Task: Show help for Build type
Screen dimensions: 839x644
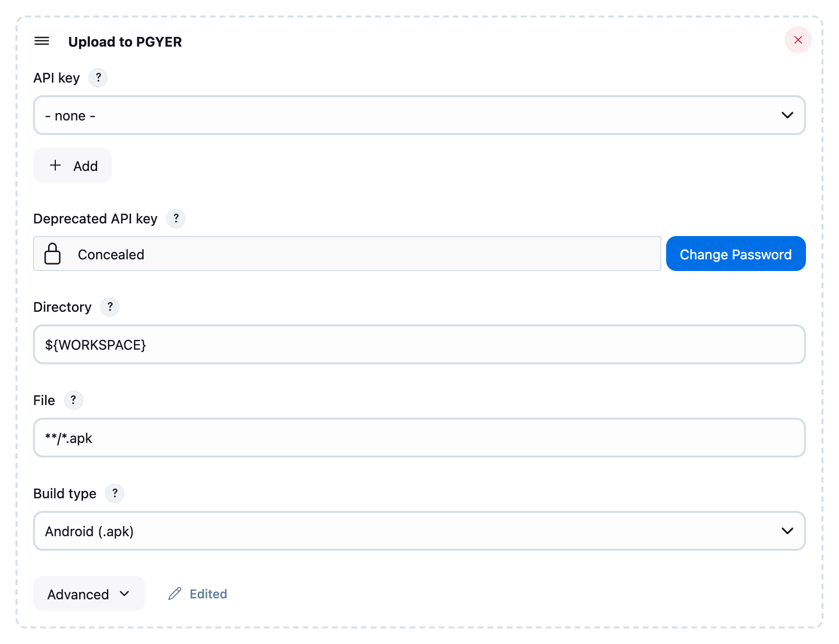Action: pos(115,493)
